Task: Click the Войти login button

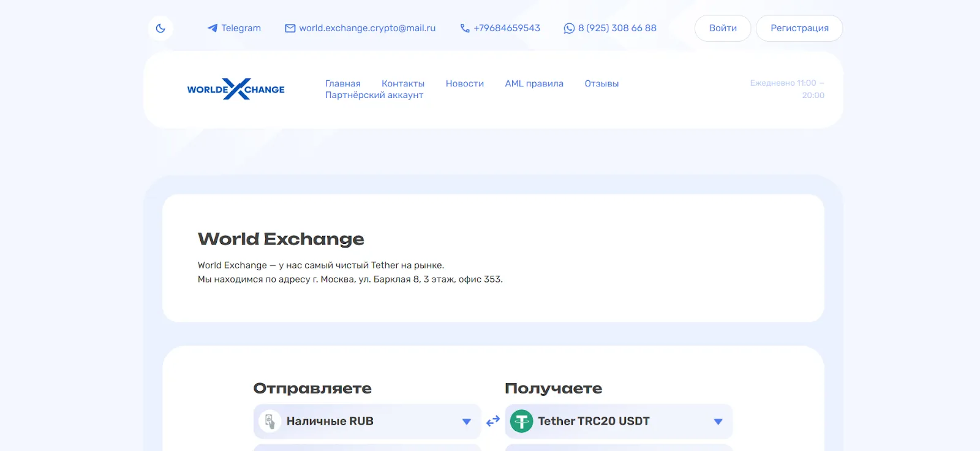Action: 723,28
